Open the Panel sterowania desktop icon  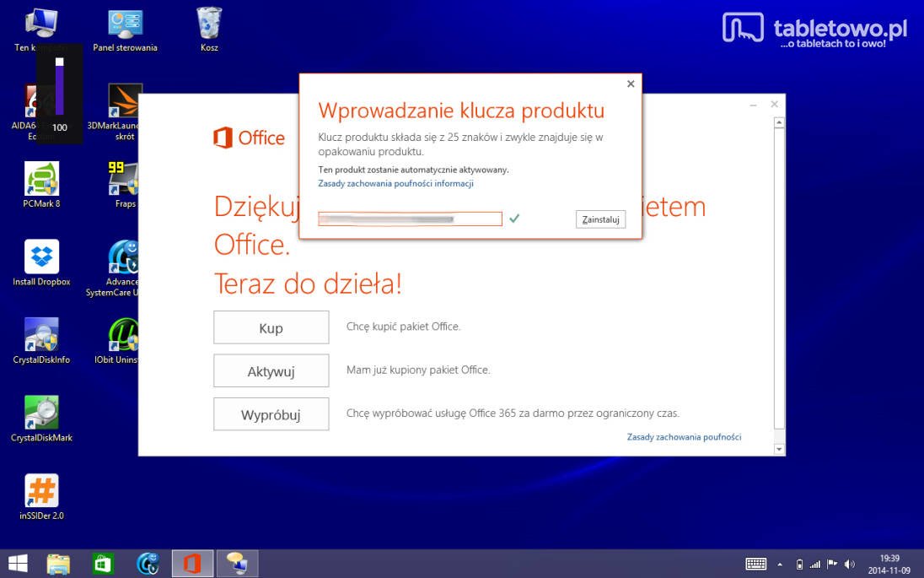125,30
